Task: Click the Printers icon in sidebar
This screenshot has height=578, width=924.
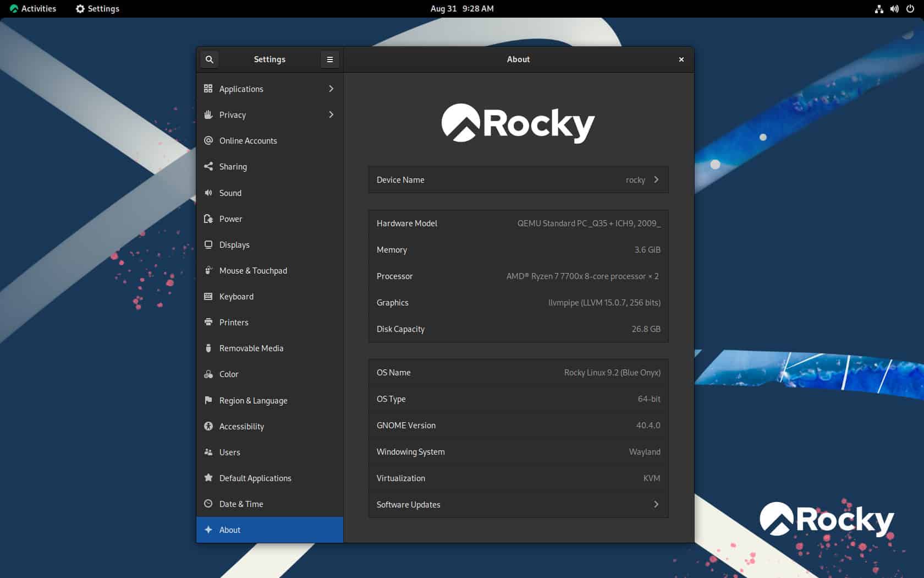Action: coord(208,322)
